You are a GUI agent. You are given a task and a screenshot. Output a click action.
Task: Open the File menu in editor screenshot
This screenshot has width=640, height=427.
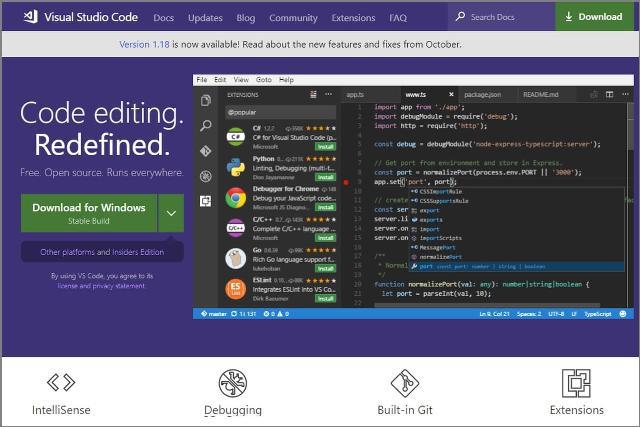coord(202,80)
